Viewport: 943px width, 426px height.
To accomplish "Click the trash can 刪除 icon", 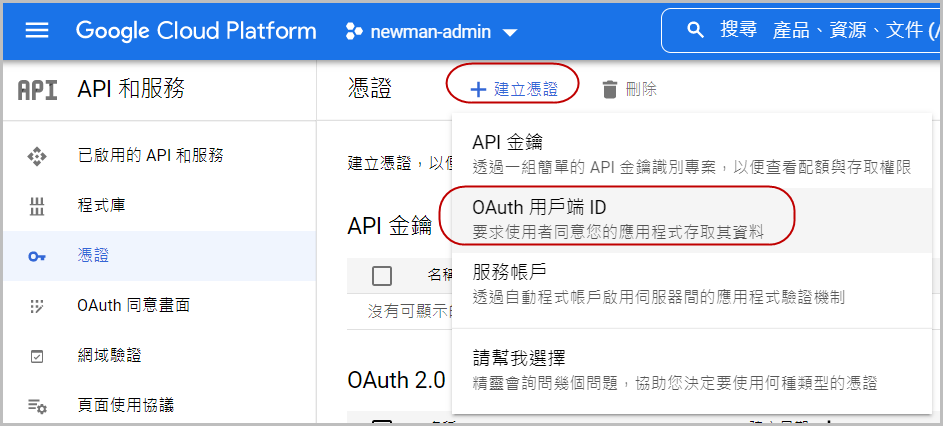I will (610, 89).
